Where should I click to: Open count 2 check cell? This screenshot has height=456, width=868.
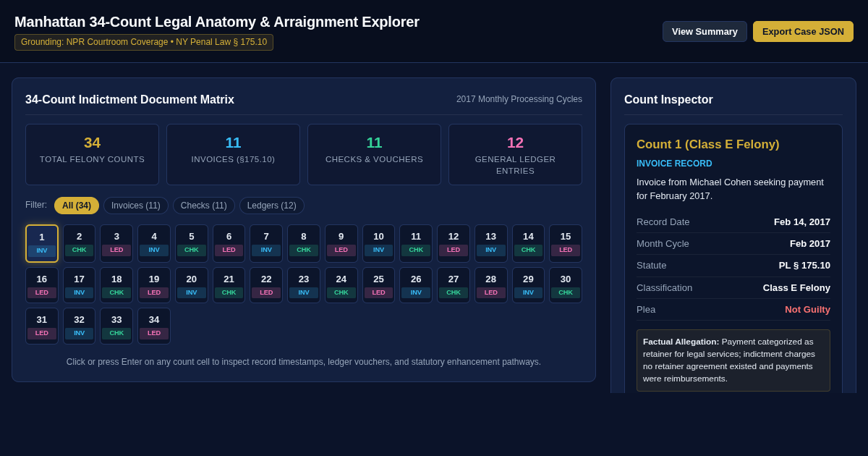pyautogui.click(x=79, y=243)
